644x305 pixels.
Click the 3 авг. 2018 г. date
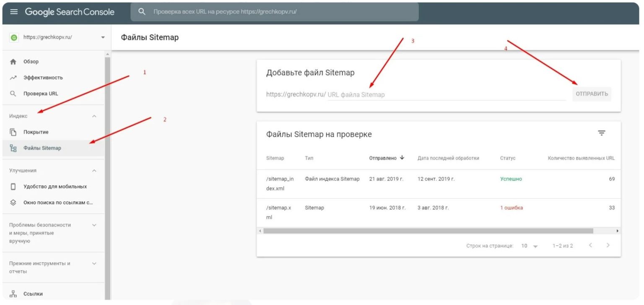[x=433, y=208]
